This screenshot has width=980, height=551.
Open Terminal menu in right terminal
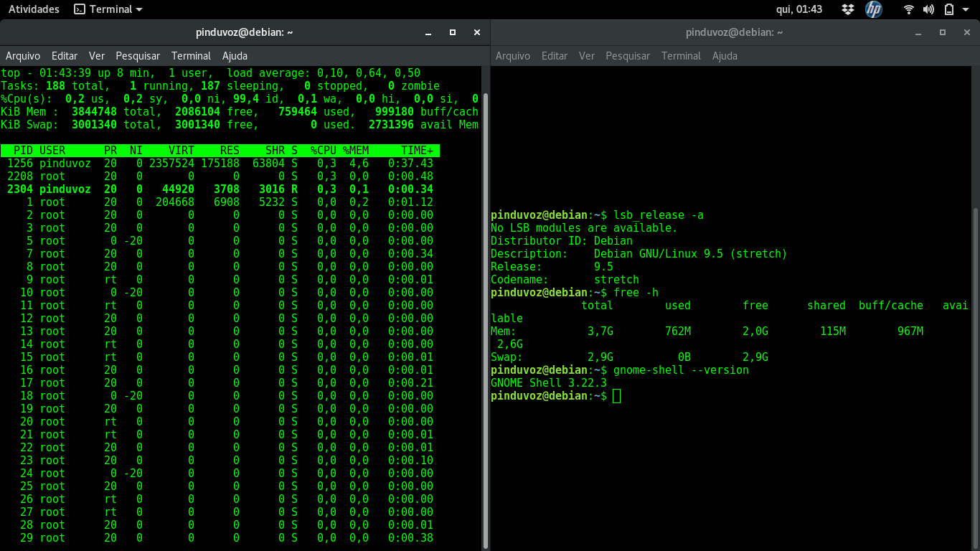681,55
